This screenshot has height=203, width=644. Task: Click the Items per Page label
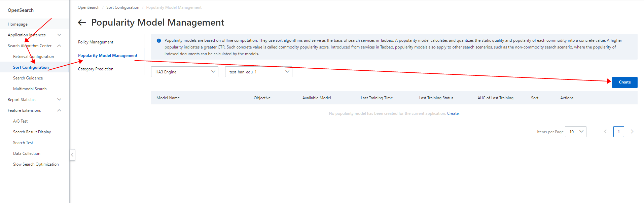pos(550,132)
